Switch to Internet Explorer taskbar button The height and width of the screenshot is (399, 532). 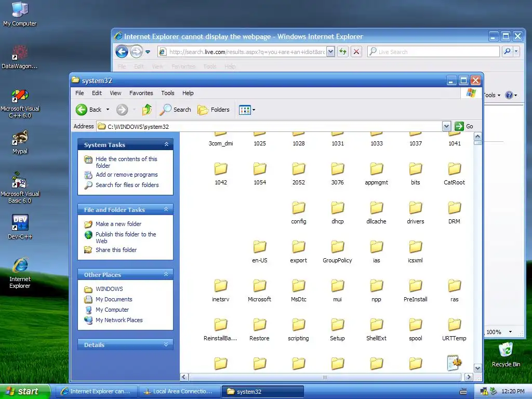[96, 392]
